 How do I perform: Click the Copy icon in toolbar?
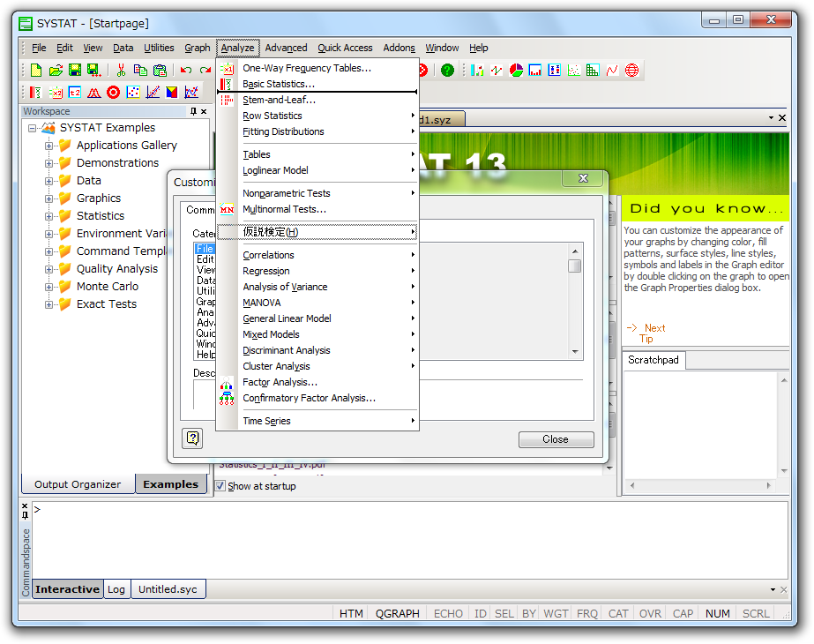[x=140, y=70]
